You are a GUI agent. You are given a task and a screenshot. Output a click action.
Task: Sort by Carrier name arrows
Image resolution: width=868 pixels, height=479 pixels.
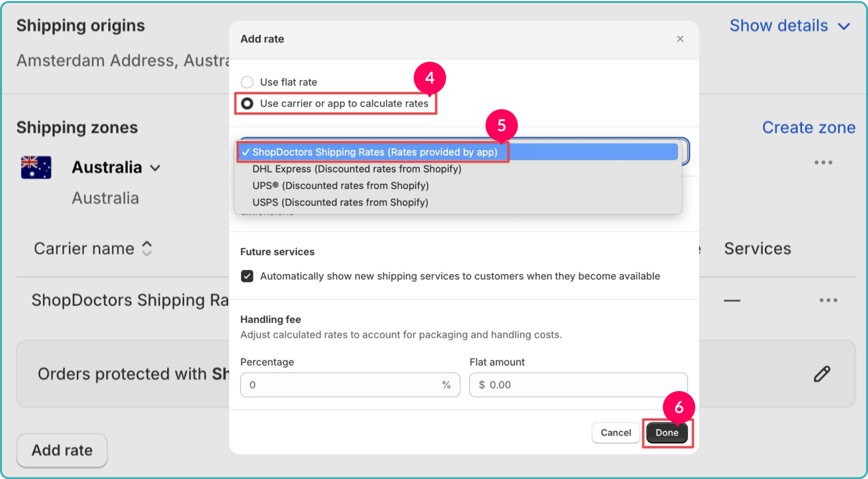click(147, 248)
